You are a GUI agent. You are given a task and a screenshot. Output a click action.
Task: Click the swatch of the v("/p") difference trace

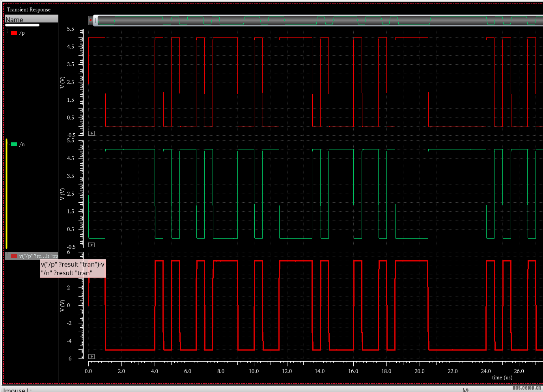click(x=14, y=256)
